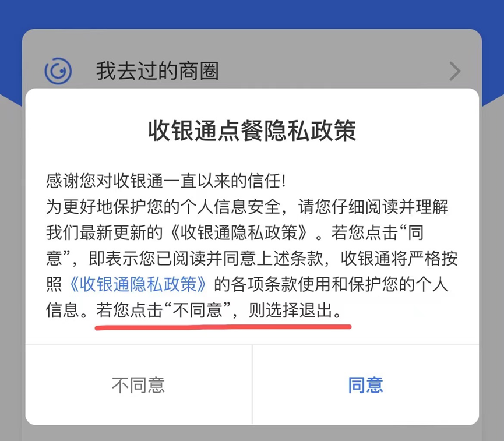The height and width of the screenshot is (441, 504).
Task: Click the greeting line 感谢您对收银通一直以来的信任
Action: tap(166, 181)
